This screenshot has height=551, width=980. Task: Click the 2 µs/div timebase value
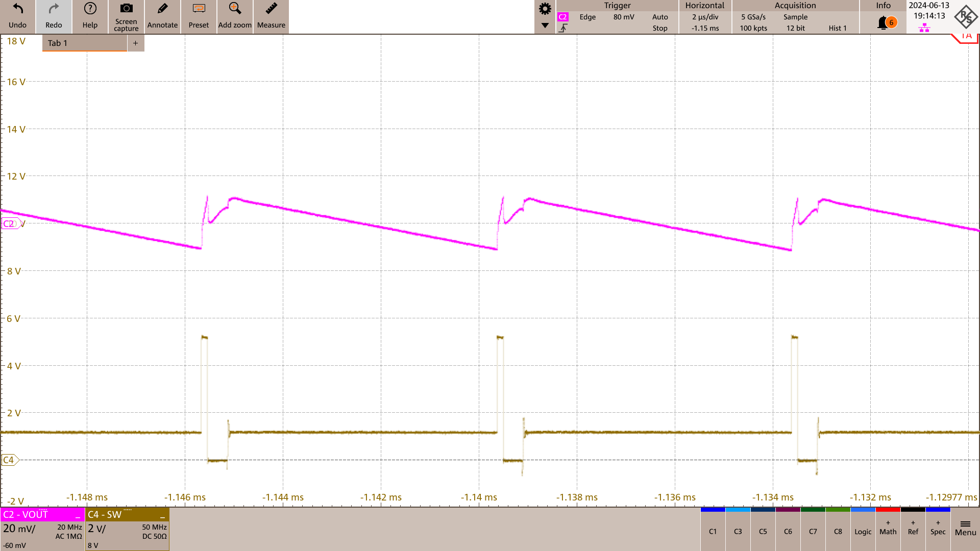tap(705, 17)
